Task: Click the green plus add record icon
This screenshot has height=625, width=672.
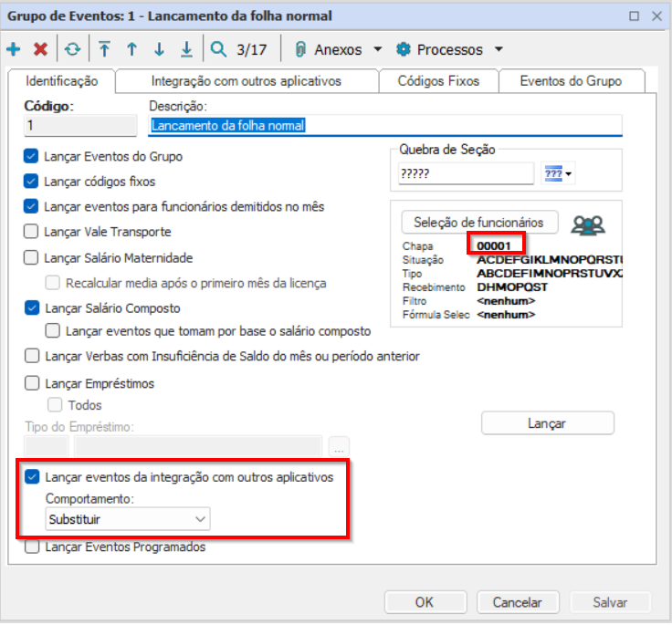Action: pyautogui.click(x=14, y=49)
